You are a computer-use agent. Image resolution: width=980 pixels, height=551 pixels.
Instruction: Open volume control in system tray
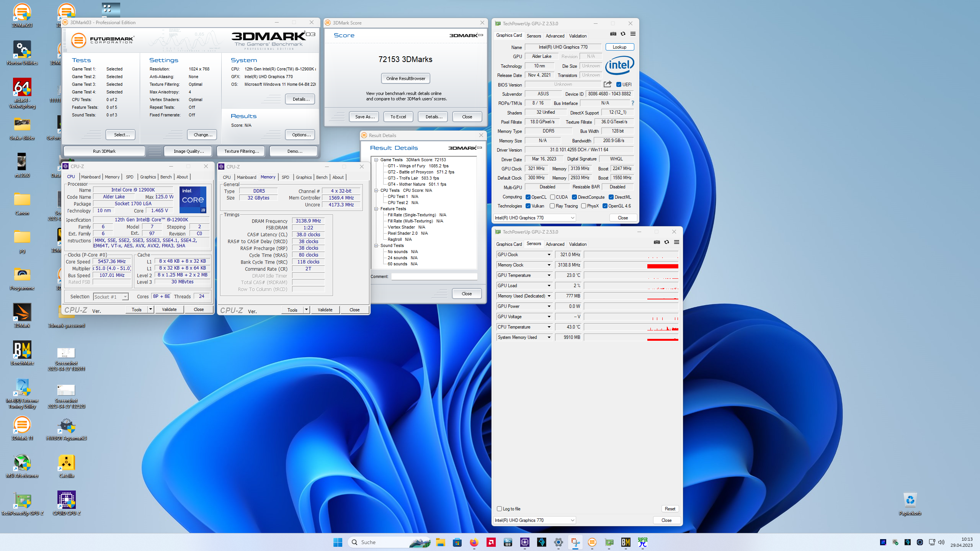(x=941, y=542)
